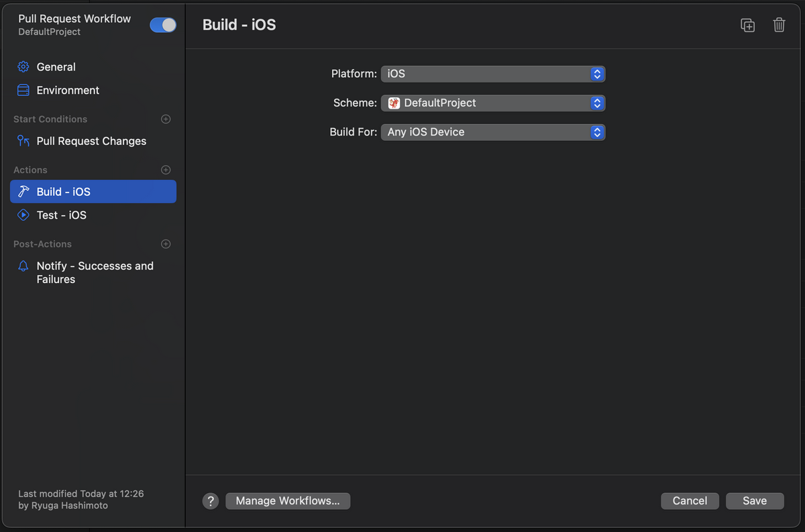Cancel the workflow changes

(x=690, y=501)
